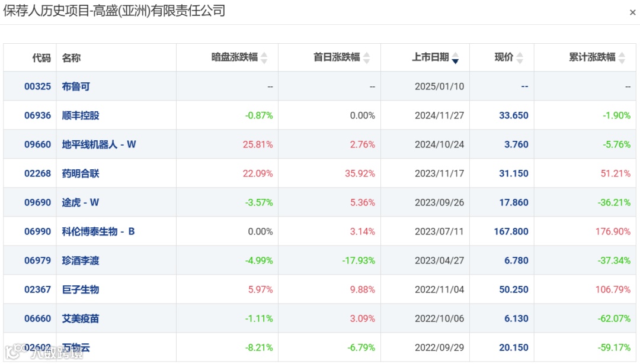The width and height of the screenshot is (640, 364).
Task: Select first-day change -17.93%
Action: [x=359, y=260]
